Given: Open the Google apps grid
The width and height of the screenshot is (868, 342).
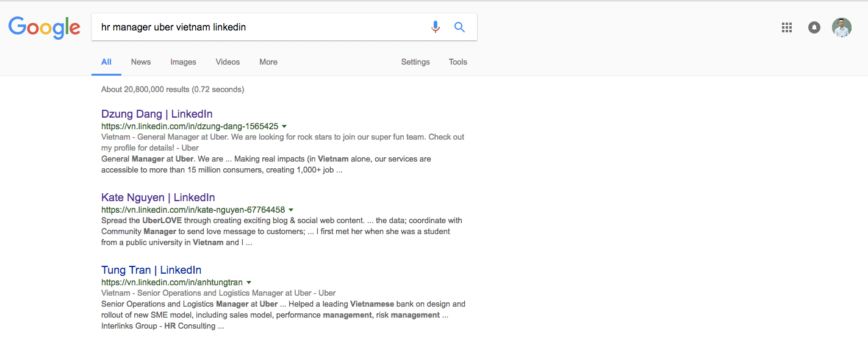Looking at the screenshot, I should click(787, 27).
